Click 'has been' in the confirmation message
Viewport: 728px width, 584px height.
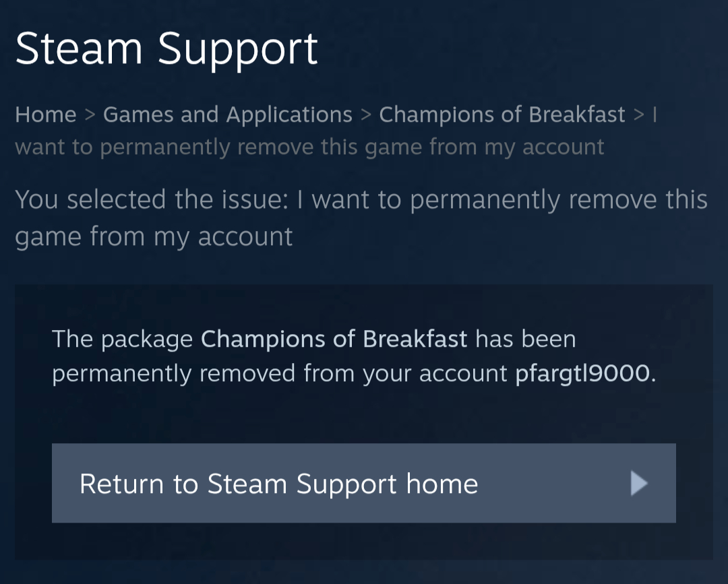click(x=526, y=338)
